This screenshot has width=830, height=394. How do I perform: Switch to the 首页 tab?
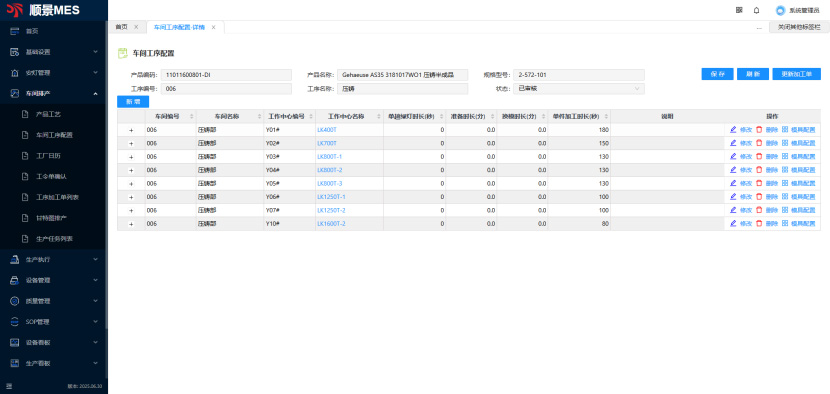click(122, 27)
